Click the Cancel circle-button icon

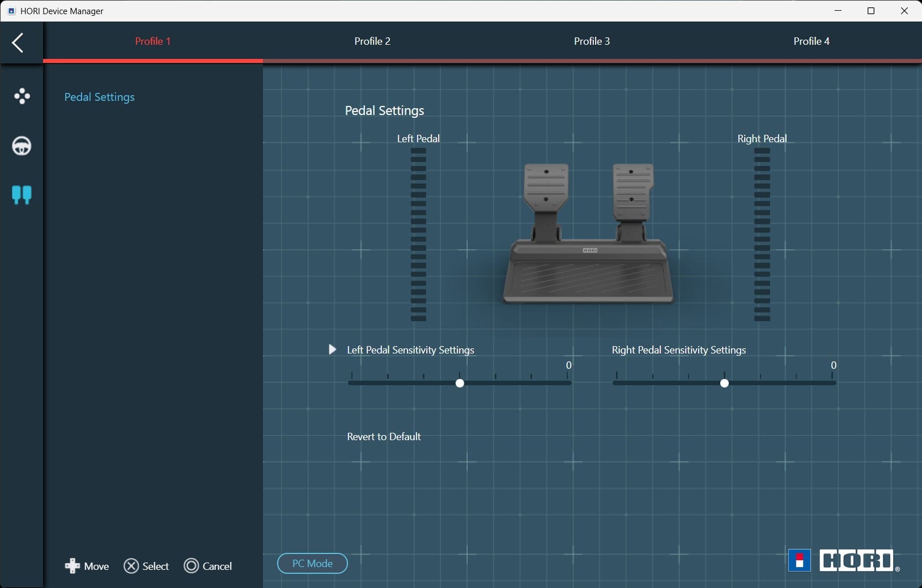[192, 566]
